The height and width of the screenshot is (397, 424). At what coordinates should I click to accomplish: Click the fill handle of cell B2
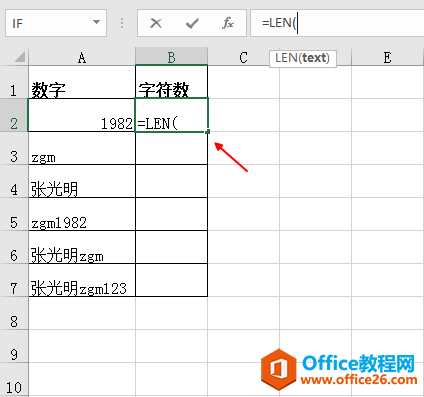(x=208, y=132)
